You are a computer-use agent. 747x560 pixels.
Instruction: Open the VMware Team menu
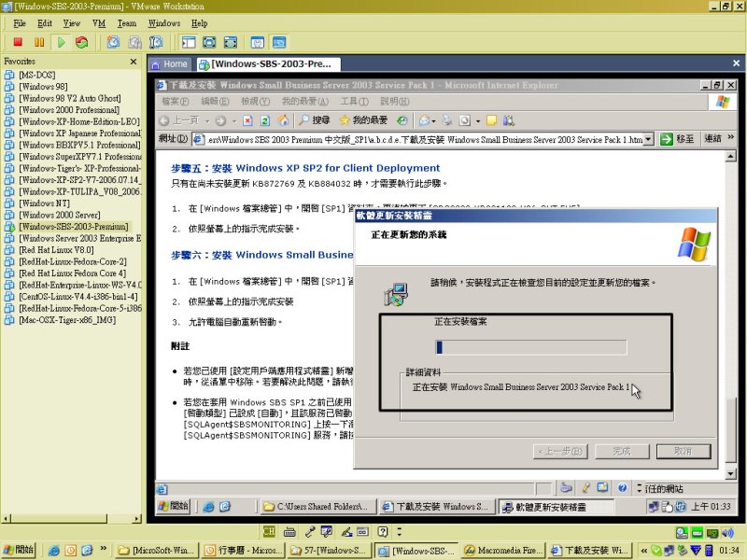(x=127, y=23)
